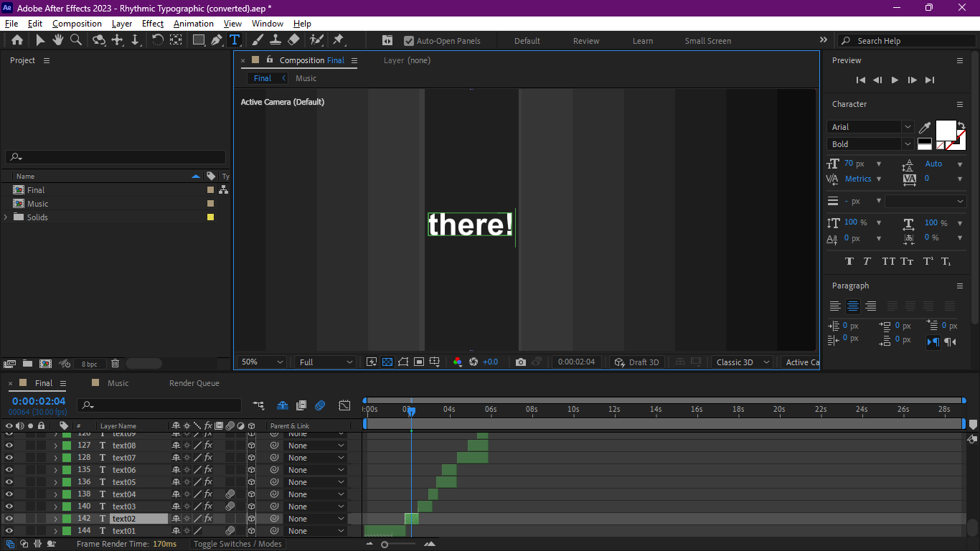Viewport: 980px width, 551px height.
Task: Expand the workspace overflow chevron
Action: point(824,40)
